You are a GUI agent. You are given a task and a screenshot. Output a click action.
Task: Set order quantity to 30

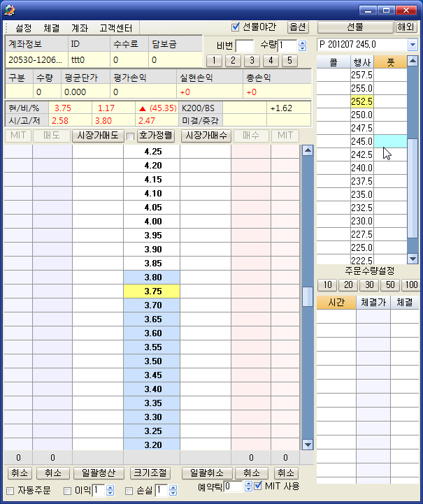(369, 285)
